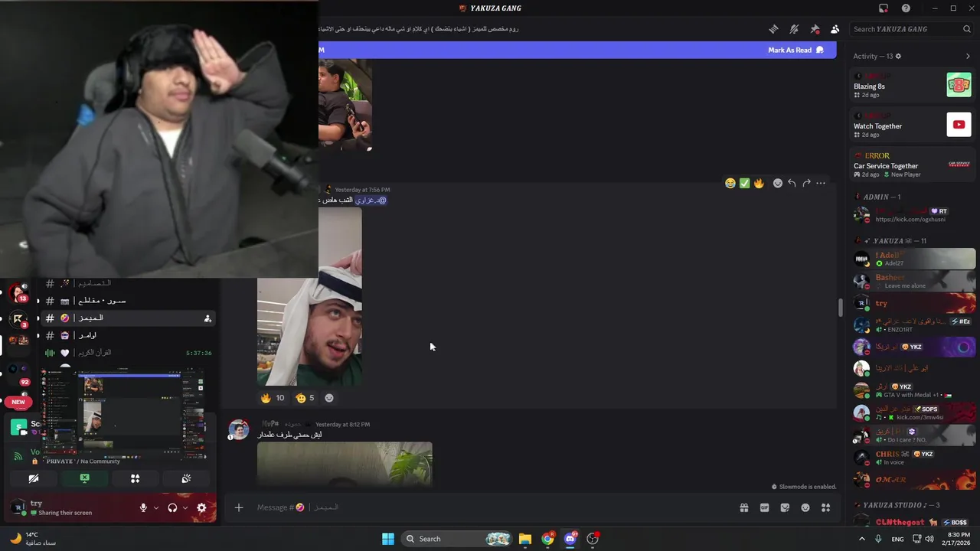
Task: Select the صـور - مقاطع channel
Action: [129, 301]
